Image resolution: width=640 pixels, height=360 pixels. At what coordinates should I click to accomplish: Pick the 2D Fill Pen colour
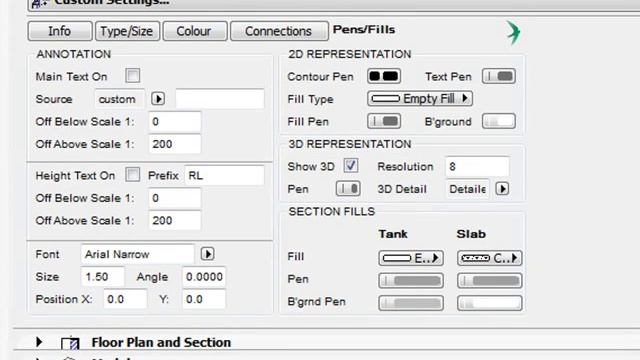(384, 121)
